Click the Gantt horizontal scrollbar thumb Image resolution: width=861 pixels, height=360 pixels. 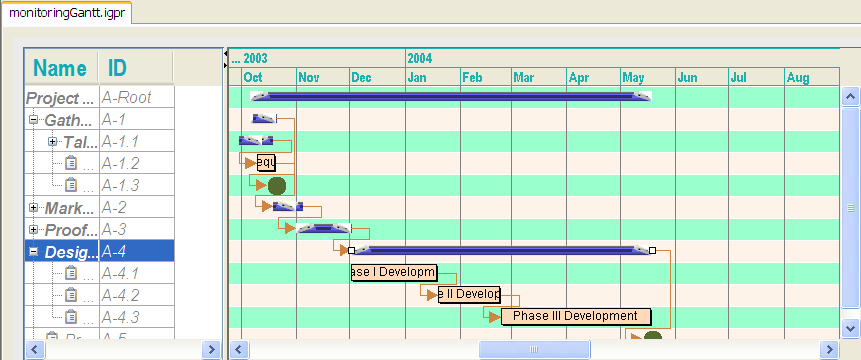point(534,350)
